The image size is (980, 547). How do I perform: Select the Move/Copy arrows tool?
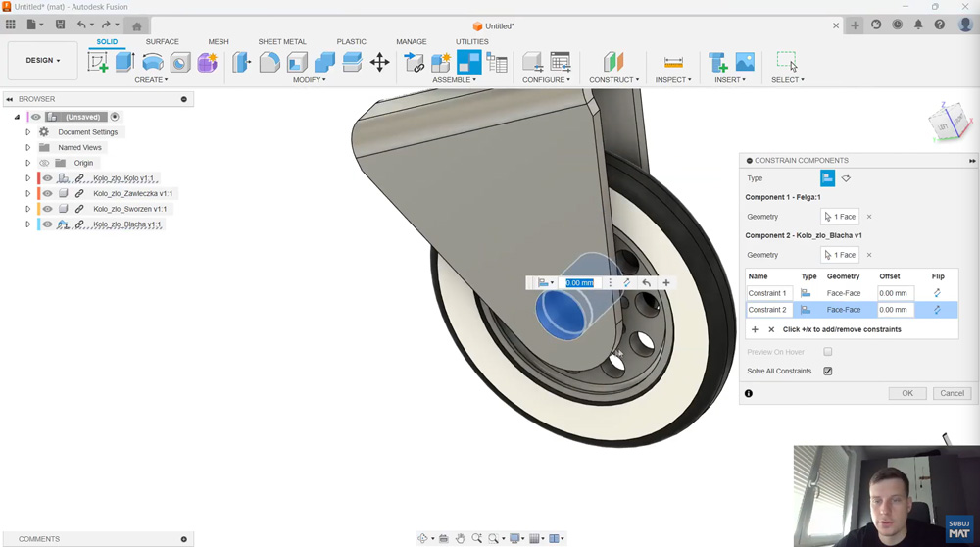click(379, 63)
